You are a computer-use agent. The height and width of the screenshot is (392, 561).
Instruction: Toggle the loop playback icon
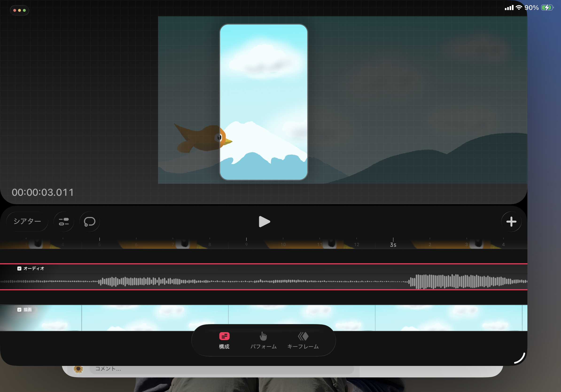click(x=90, y=222)
